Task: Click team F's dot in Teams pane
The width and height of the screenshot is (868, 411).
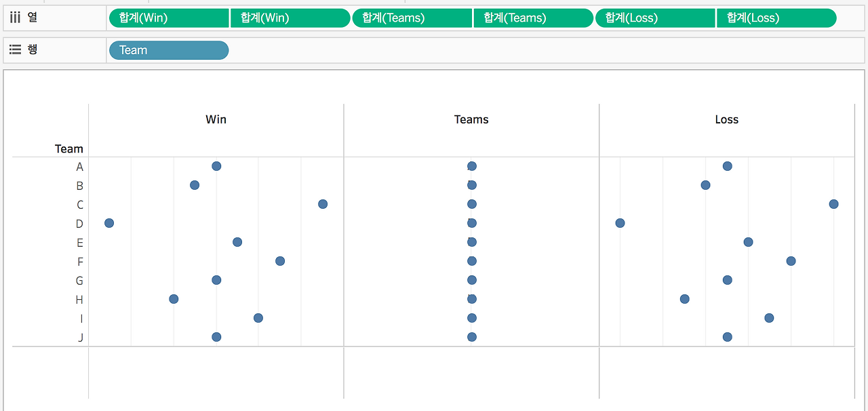Action: tap(472, 261)
